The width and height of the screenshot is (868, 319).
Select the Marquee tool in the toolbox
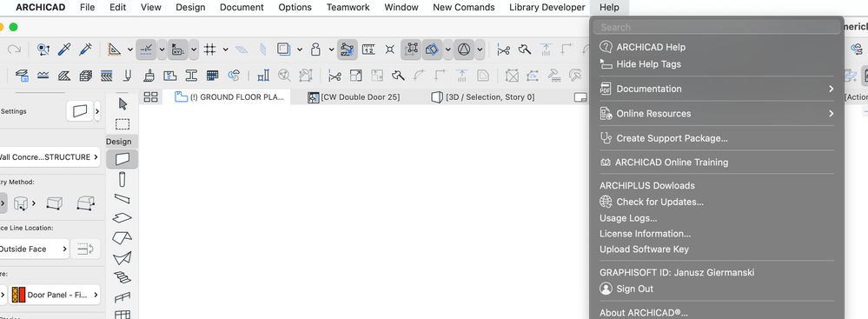tap(123, 124)
